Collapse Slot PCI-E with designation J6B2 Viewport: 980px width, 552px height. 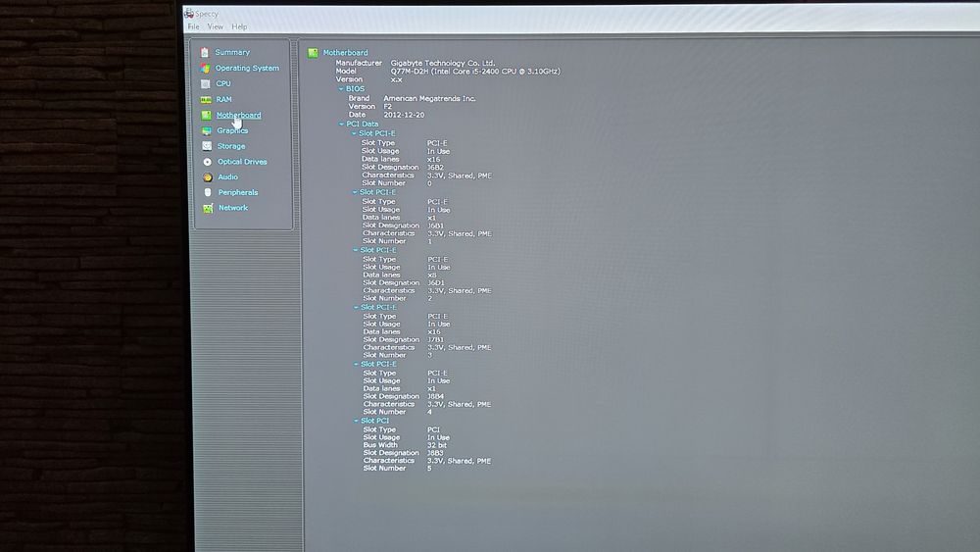(354, 133)
